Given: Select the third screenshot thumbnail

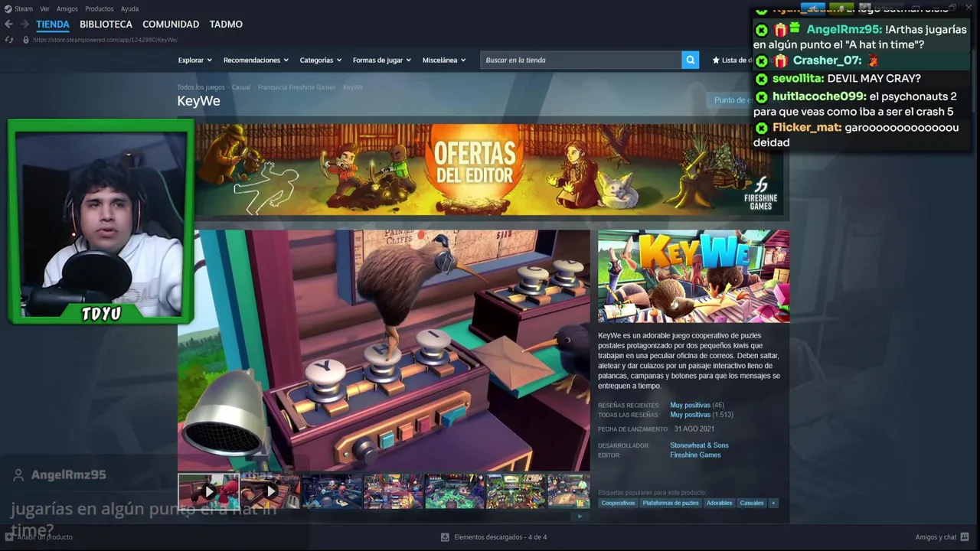Looking at the screenshot, I should 332,491.
